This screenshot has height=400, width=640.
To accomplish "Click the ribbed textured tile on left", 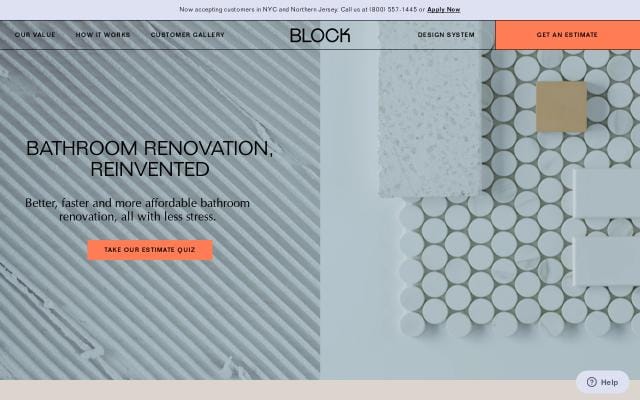I will 150,320.
